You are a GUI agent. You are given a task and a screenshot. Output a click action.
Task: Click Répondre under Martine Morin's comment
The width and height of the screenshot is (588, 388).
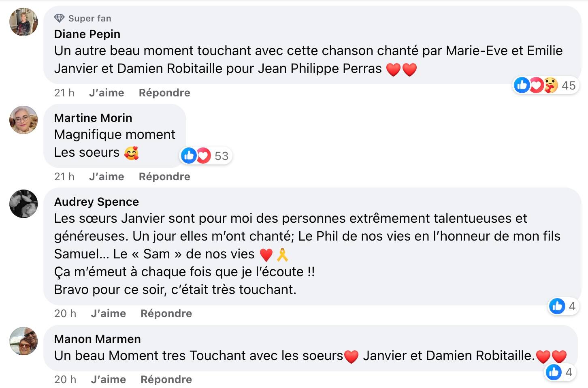tap(164, 177)
